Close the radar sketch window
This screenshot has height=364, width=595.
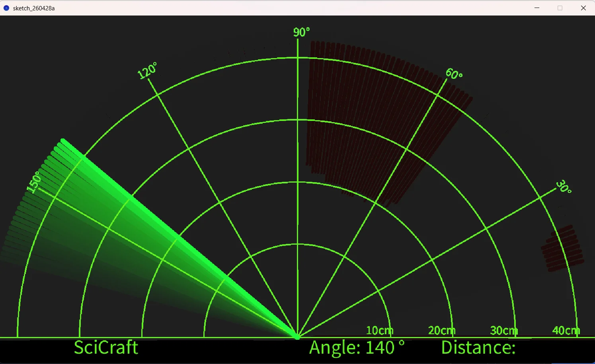583,8
